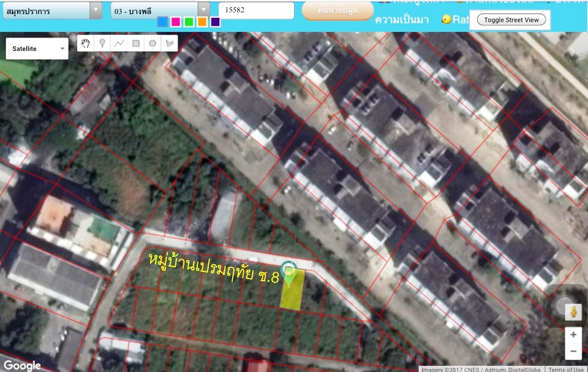Expand the สมุทรปราการ province dropdown

click(53, 11)
